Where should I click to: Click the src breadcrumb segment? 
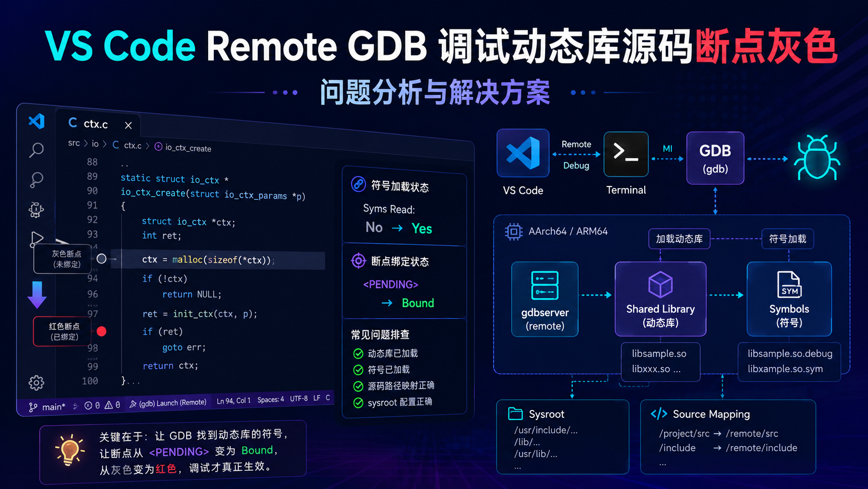[x=74, y=143]
